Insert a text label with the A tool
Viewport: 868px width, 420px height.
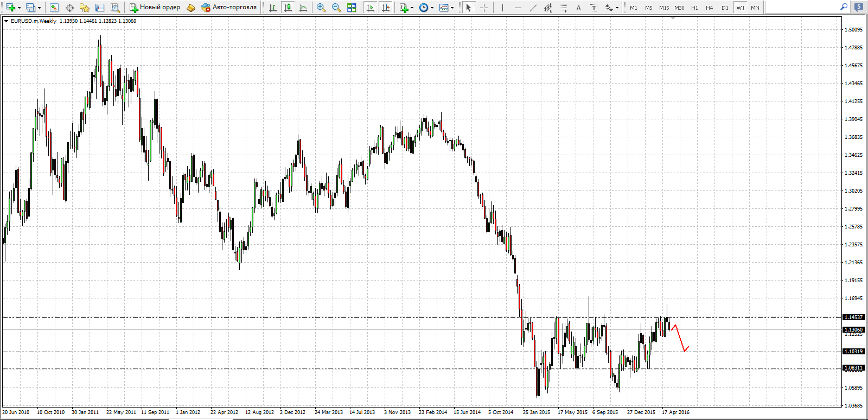pos(578,8)
